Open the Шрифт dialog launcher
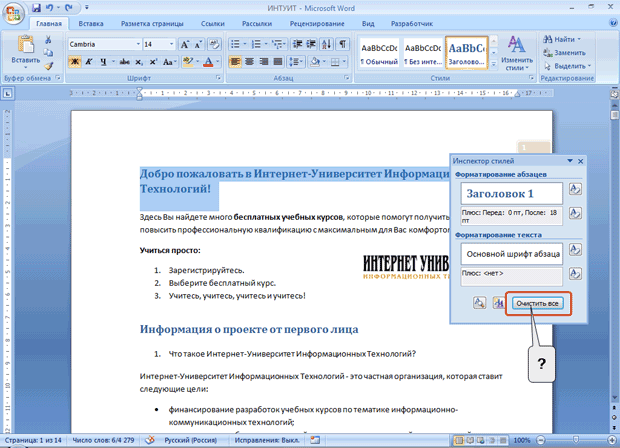Viewport: 620px width, 448px height. 218,78
